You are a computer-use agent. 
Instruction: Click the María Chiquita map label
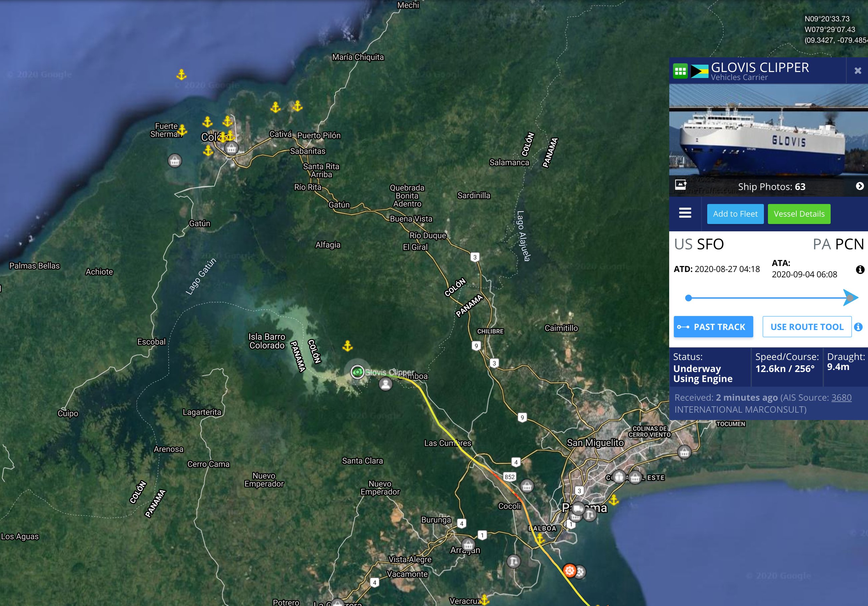[358, 57]
